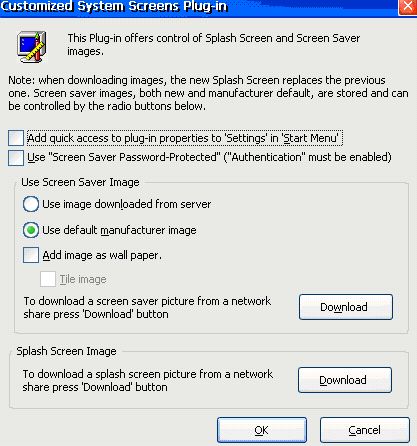Image resolution: width=417 pixels, height=446 pixels.
Task: Click the monitor-and-ruler plug-in icon
Action: (32, 47)
